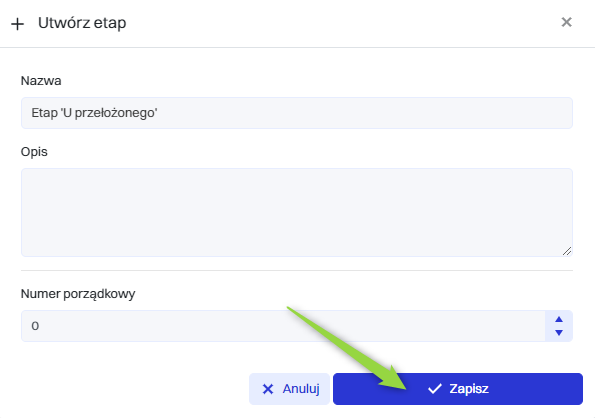Image resolution: width=595 pixels, height=418 pixels.
Task: Click the X icon inside Anuluj
Action: click(268, 389)
